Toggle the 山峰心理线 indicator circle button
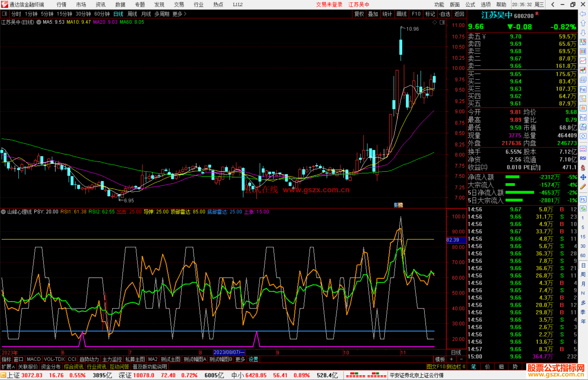 tap(4, 212)
